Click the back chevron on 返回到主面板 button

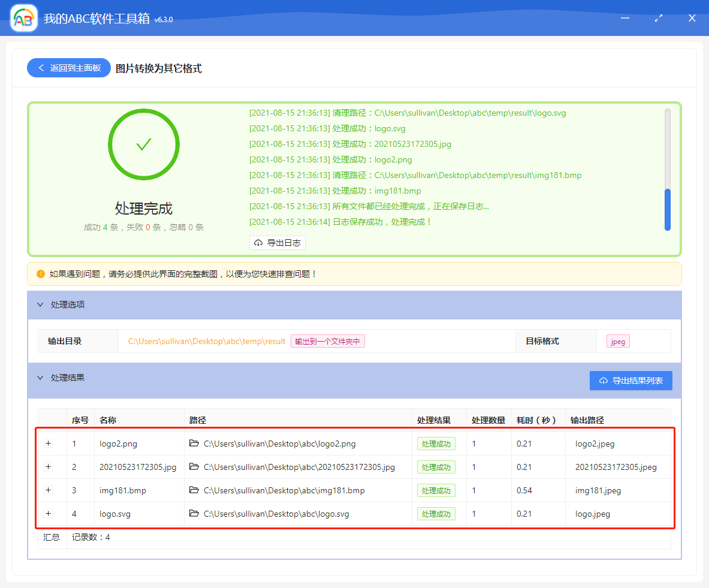coord(41,68)
